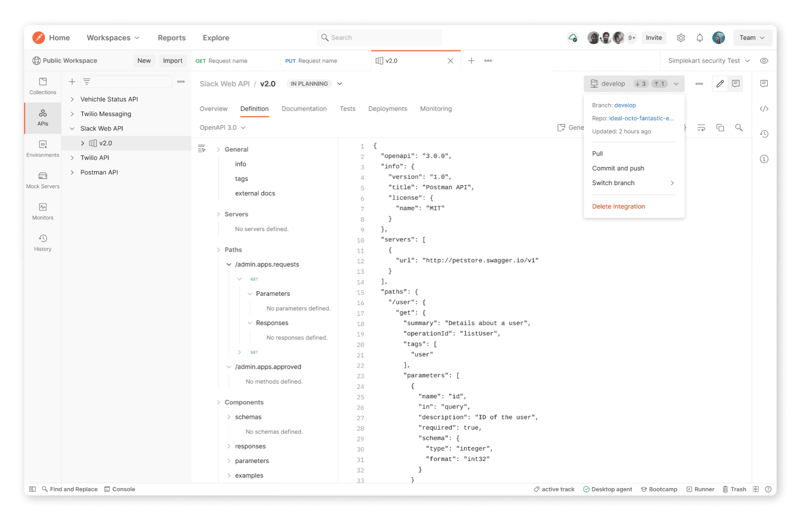
Task: Open Find and Replace in status bar
Action: (70, 489)
